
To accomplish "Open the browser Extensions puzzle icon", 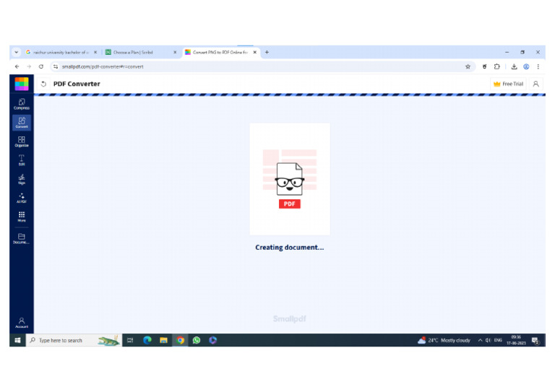I will [497, 66].
